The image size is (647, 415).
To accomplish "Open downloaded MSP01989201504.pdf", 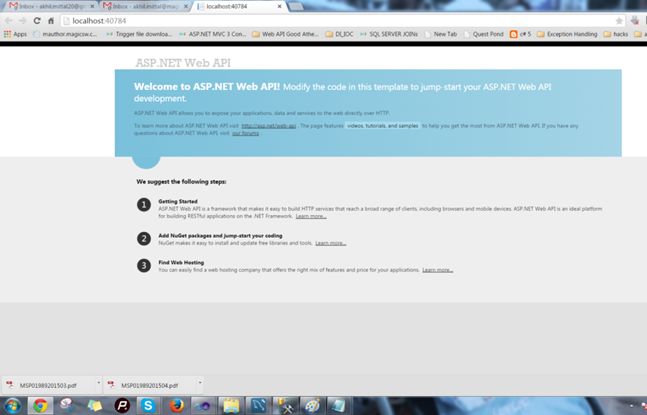I will coord(149,385).
